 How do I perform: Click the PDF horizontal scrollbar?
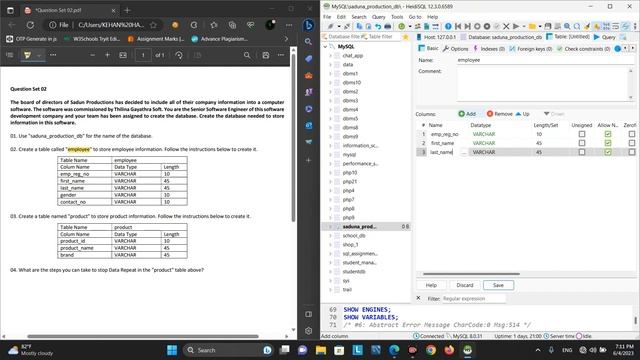[x=143, y=336]
